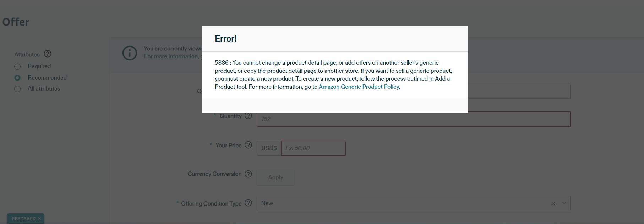Click the Quantity help icon
Image resolution: width=644 pixels, height=224 pixels.
[249, 116]
